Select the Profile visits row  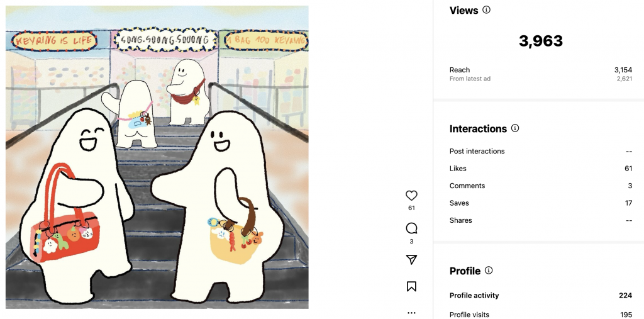pos(540,315)
